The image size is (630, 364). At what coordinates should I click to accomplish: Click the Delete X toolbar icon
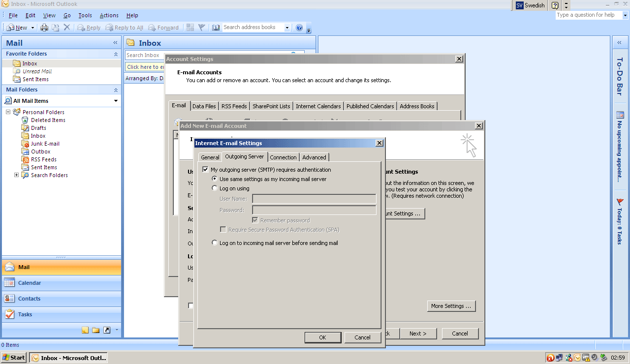coord(67,28)
